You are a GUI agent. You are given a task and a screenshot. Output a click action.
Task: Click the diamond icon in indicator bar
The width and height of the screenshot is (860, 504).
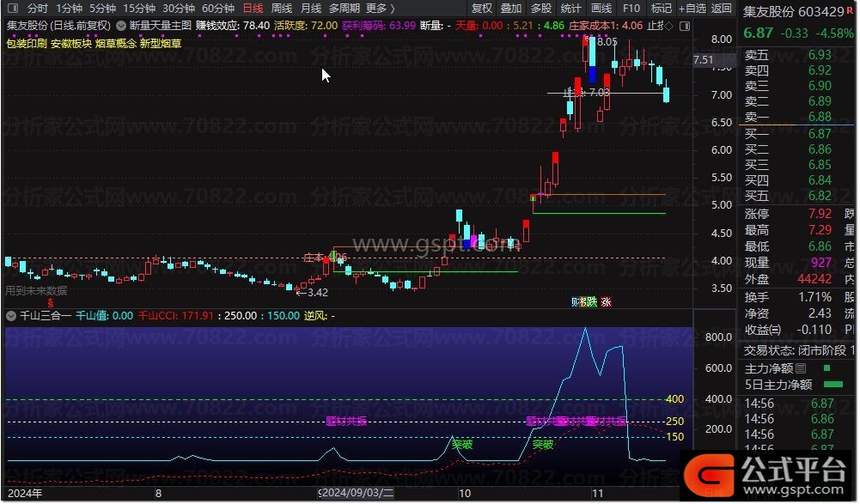point(668,26)
